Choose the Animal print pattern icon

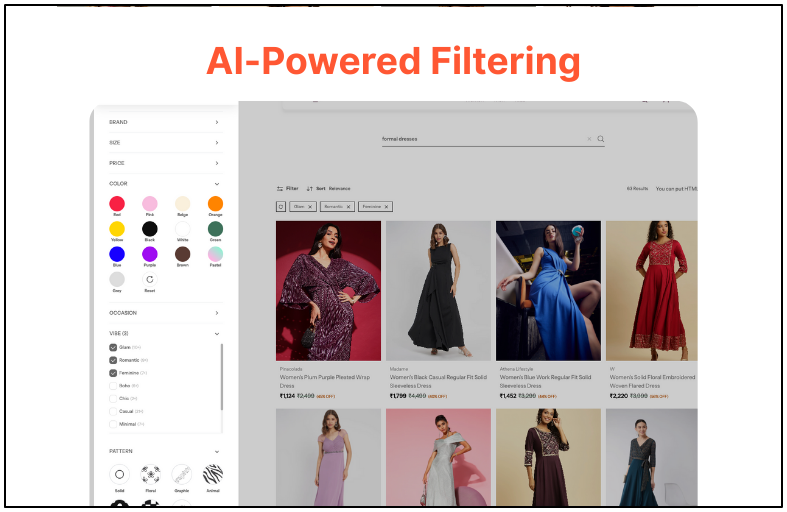(x=213, y=474)
